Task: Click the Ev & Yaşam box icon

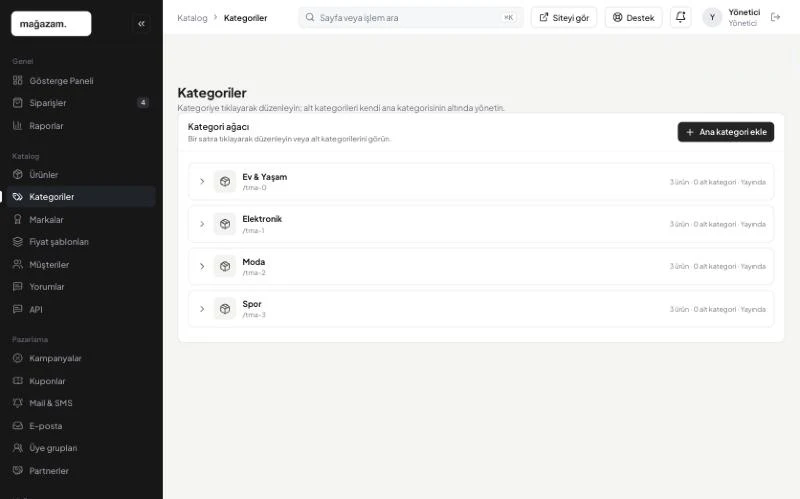Action: pos(224,181)
